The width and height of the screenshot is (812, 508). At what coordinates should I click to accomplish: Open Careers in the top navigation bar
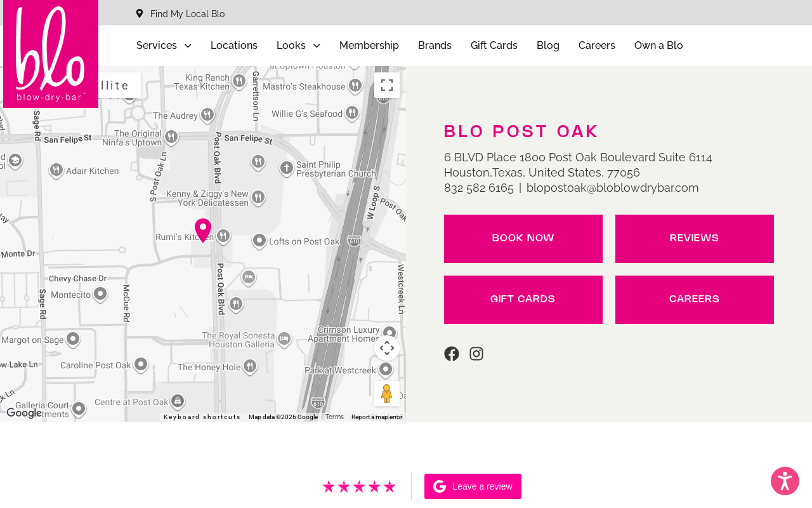[x=597, y=45]
